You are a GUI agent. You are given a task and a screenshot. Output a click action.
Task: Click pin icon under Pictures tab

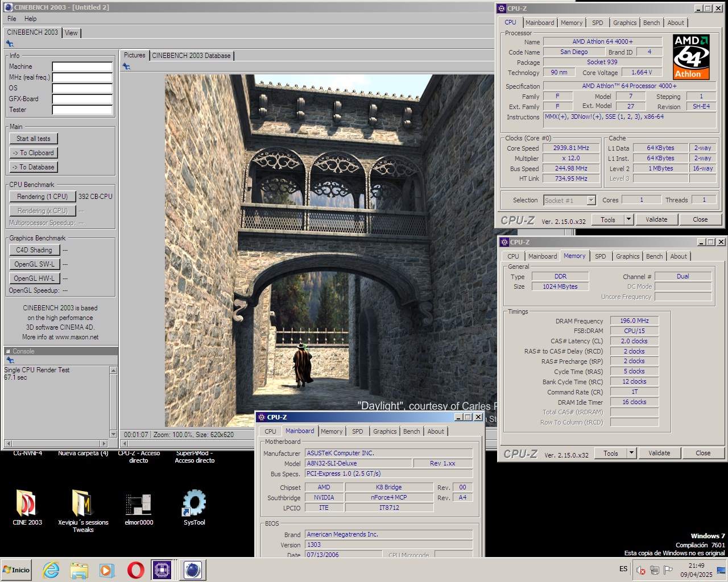pyautogui.click(x=126, y=66)
